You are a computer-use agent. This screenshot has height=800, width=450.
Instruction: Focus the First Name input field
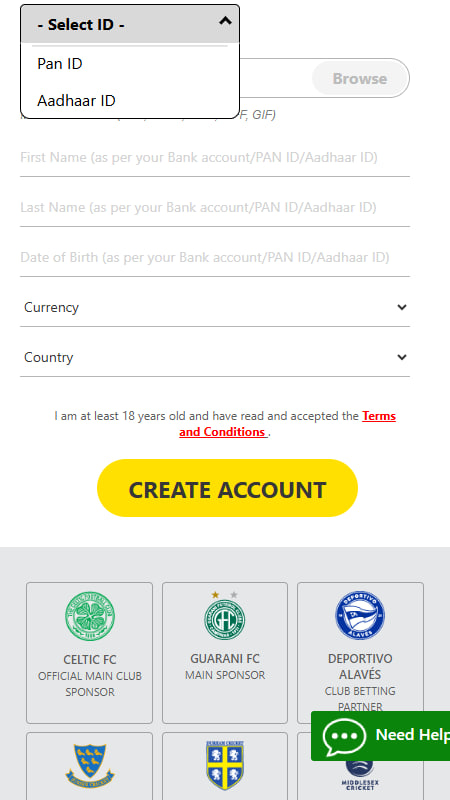(x=215, y=158)
